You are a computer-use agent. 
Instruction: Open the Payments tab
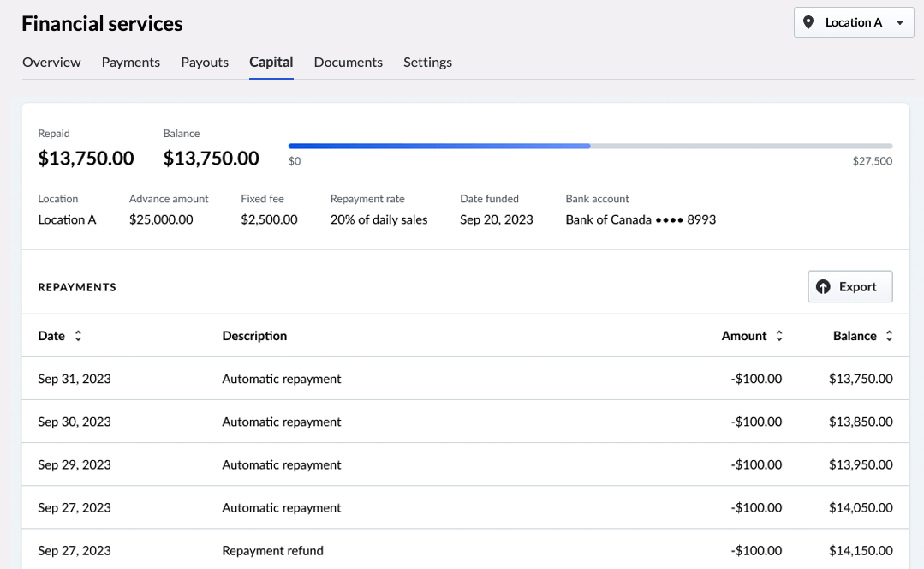[131, 62]
